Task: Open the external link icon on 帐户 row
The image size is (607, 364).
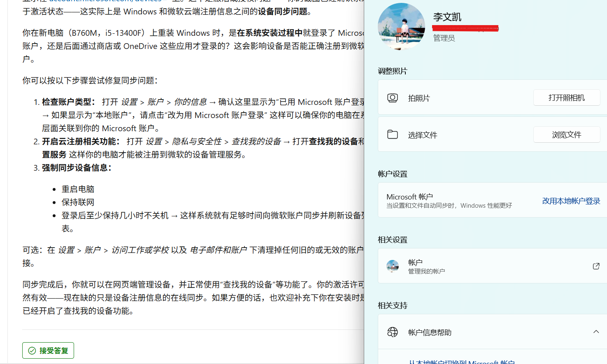Action: tap(596, 266)
